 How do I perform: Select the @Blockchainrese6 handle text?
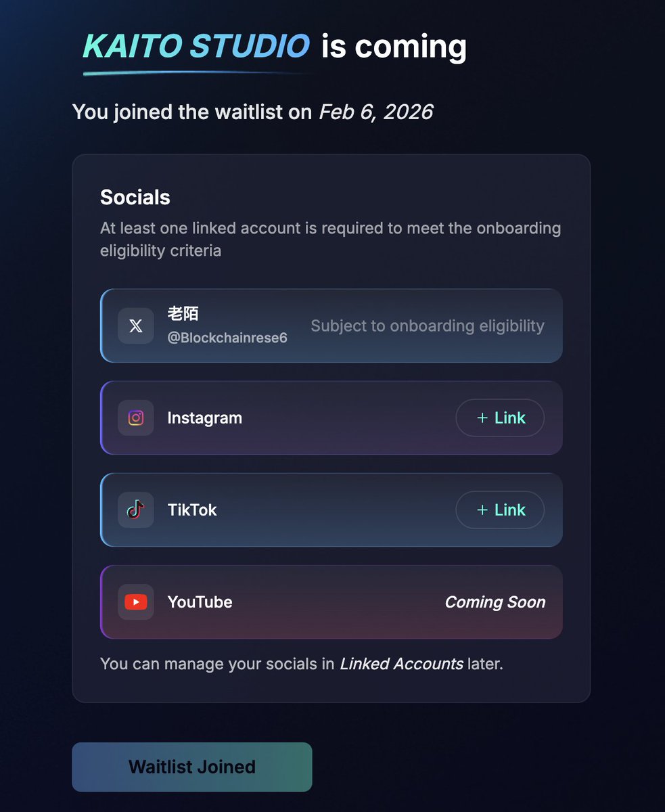coord(227,338)
